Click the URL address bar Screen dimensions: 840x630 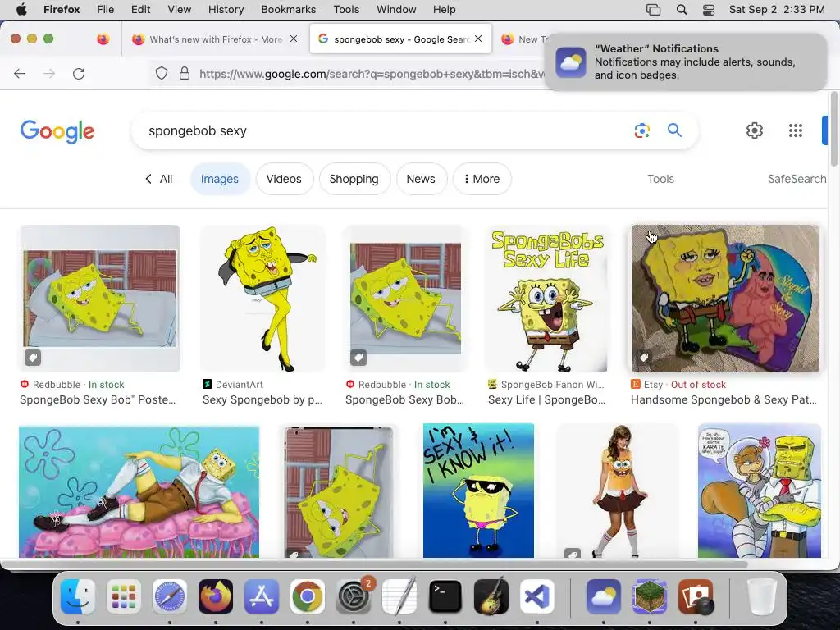370,73
